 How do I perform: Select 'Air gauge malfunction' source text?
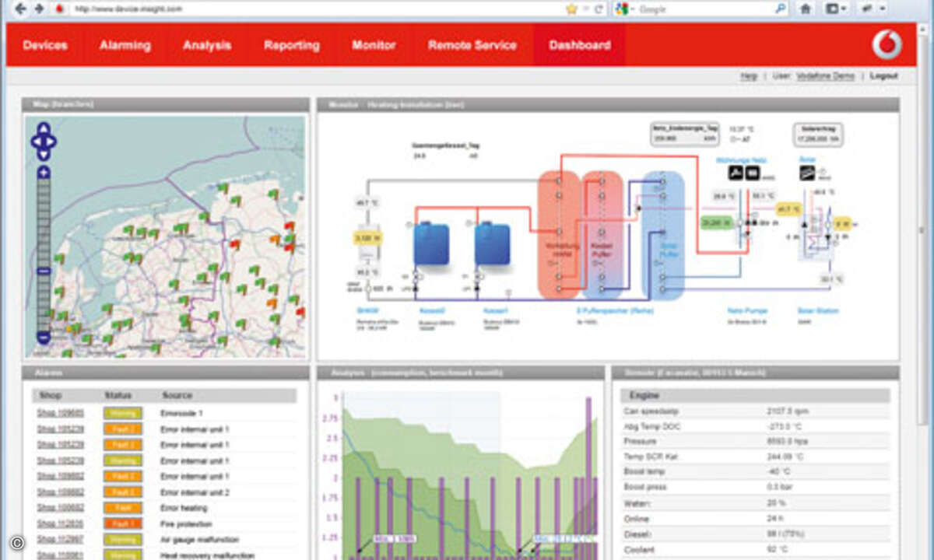(200, 539)
